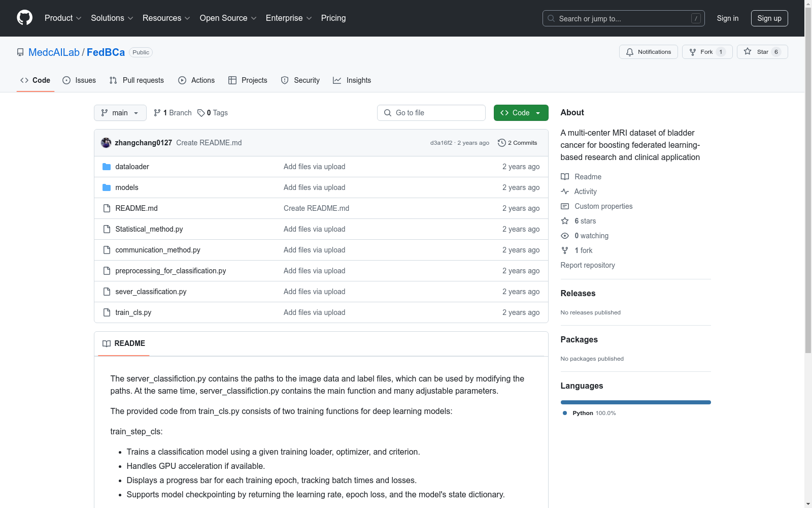
Task: Open the FedBCa repository name link
Action: [x=106, y=52]
